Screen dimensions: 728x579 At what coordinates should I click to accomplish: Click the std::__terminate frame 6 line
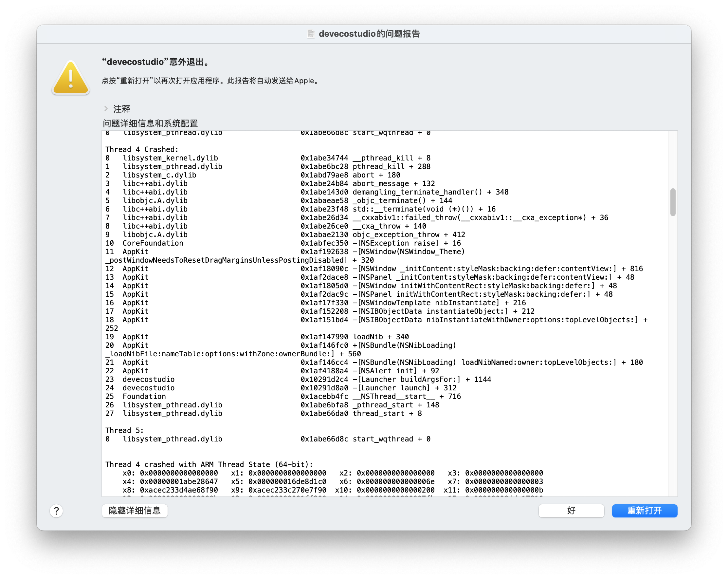300,209
